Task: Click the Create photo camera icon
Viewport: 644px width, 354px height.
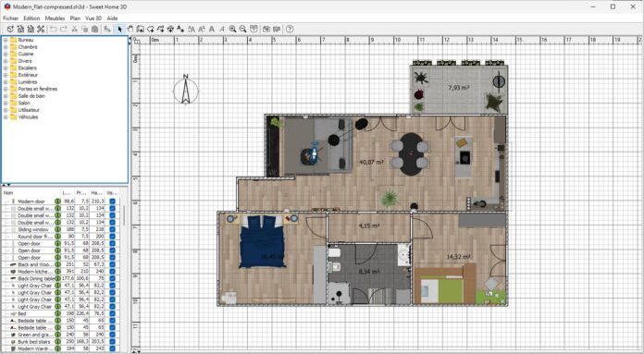Action: click(x=266, y=29)
